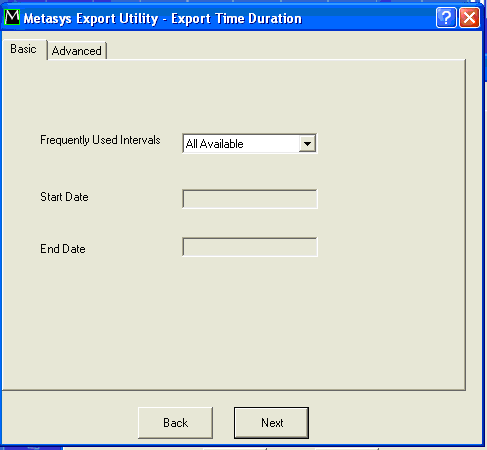
Task: Select the Basic tab
Action: tap(23, 49)
